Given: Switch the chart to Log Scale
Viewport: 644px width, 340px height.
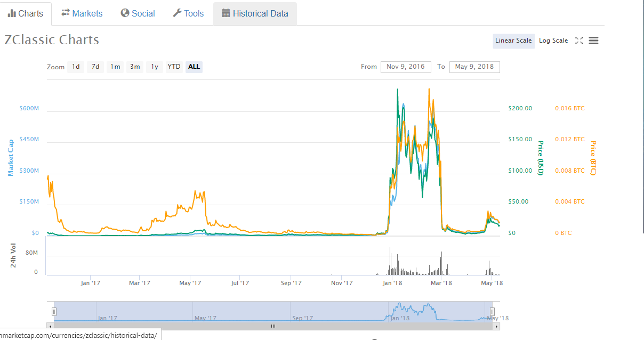Looking at the screenshot, I should tap(553, 41).
